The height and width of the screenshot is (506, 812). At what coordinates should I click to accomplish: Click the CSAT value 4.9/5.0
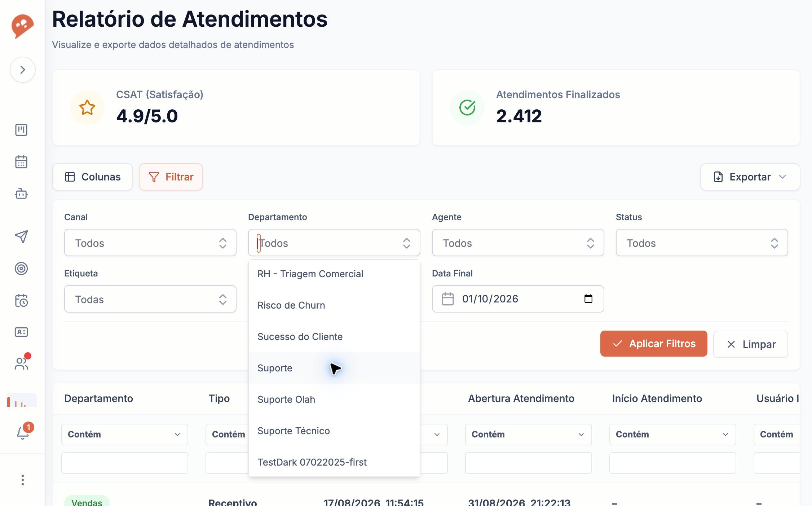[147, 116]
